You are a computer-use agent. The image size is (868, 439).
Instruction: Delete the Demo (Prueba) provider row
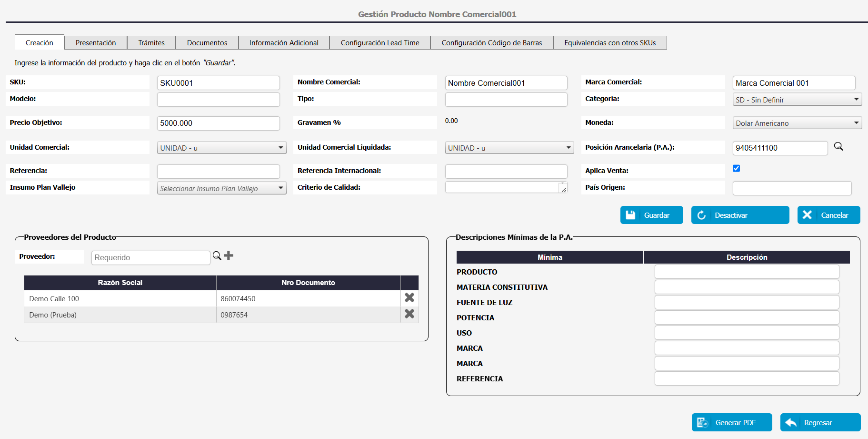[x=409, y=314]
